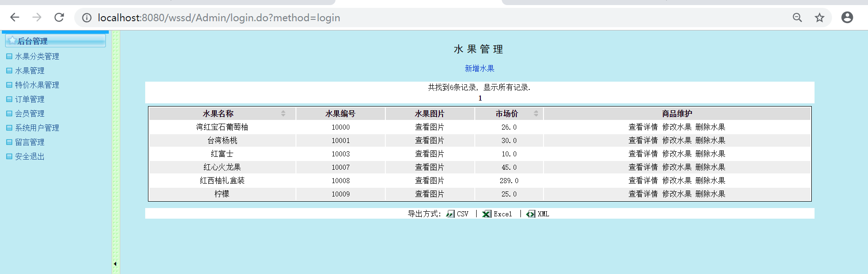View image for 红心火龙果
The height and width of the screenshot is (274, 868).
pos(430,167)
